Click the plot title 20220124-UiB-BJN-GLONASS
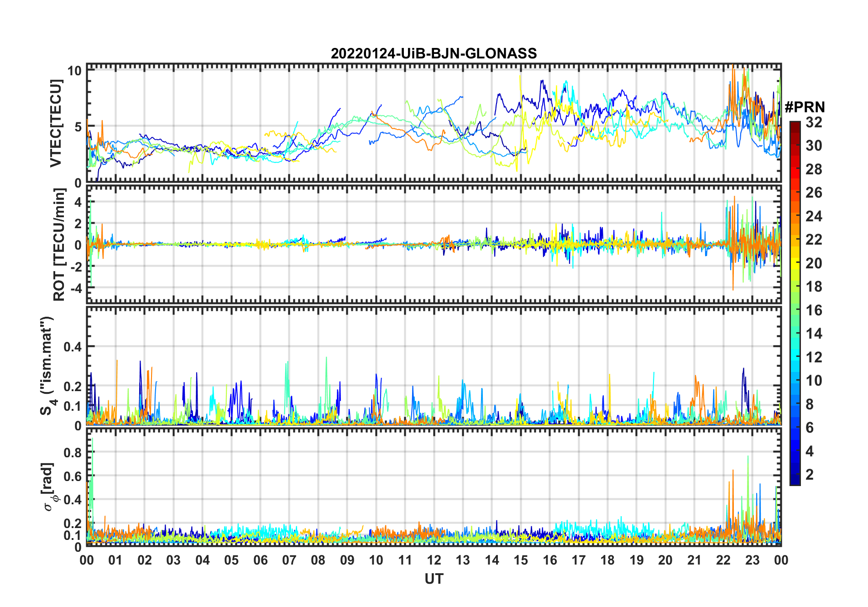This screenshot has width=868, height=607. [x=434, y=53]
